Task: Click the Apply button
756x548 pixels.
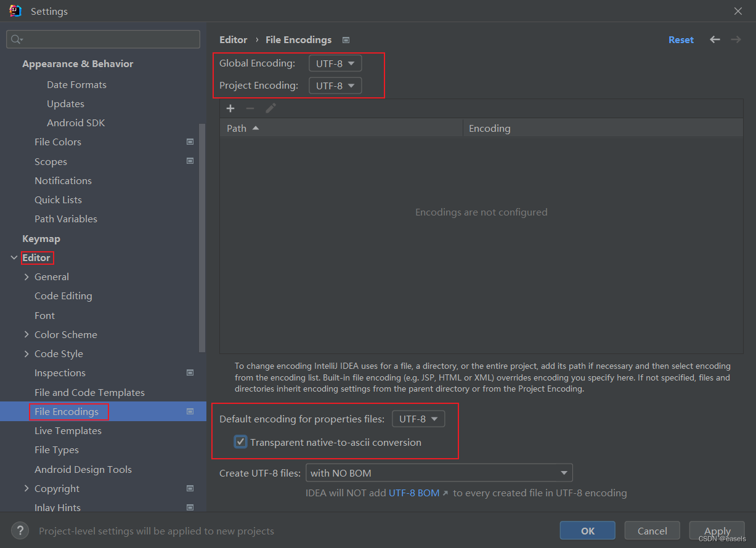Action: point(717,531)
